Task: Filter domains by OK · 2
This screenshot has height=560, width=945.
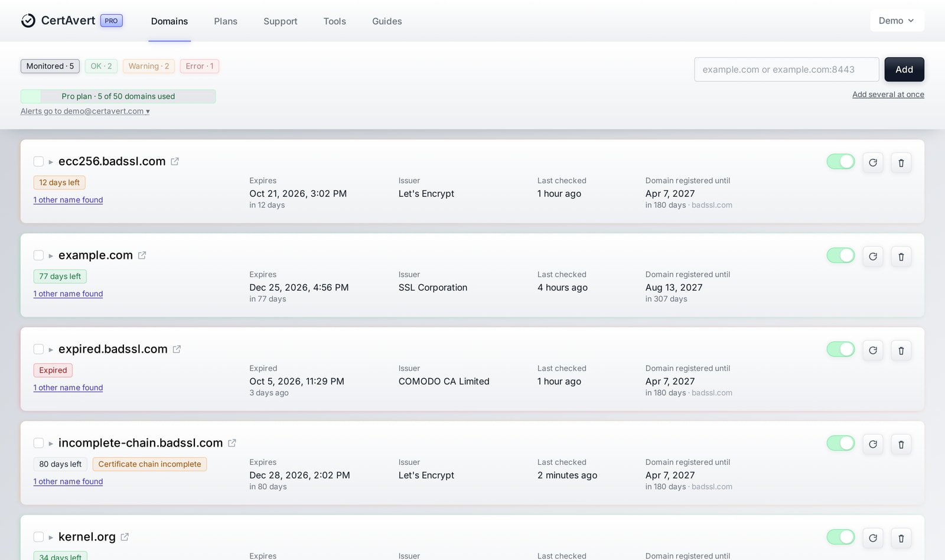Action: tap(101, 66)
